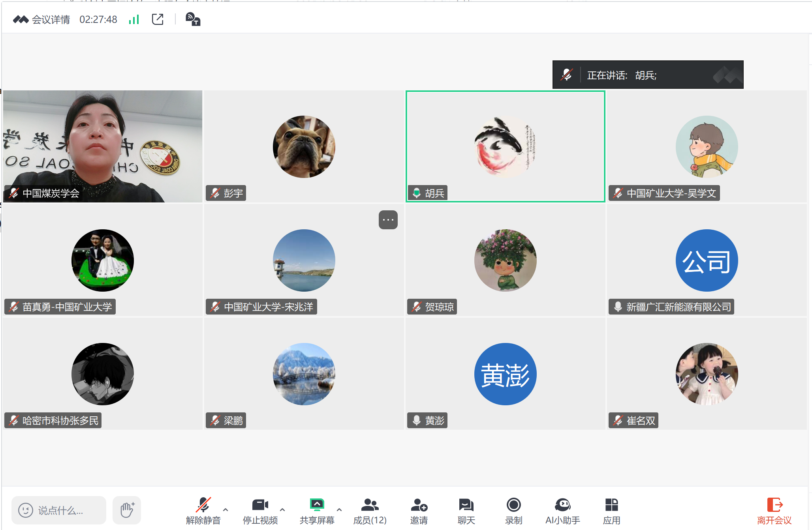812x530 pixels.
Task: Click muted mic icon in speaking banner
Action: click(x=567, y=75)
